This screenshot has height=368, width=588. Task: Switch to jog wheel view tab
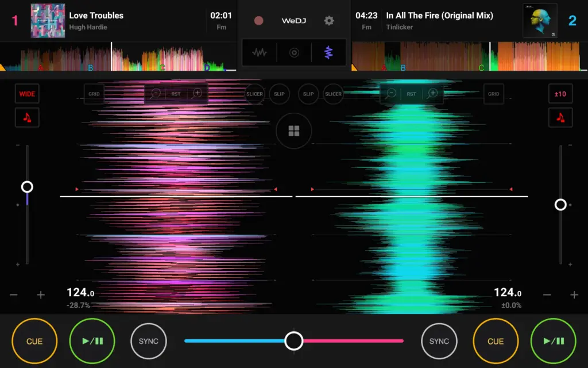294,53
